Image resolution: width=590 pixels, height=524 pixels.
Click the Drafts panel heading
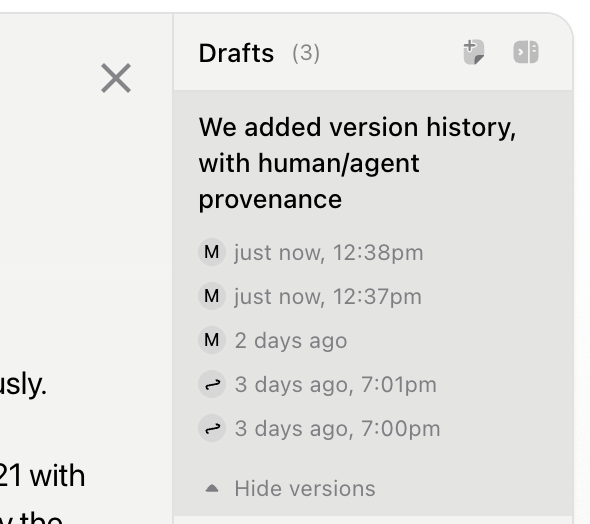point(236,53)
